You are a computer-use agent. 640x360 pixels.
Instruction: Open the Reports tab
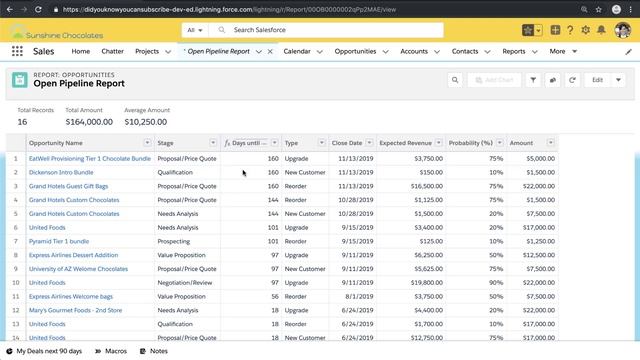click(513, 51)
